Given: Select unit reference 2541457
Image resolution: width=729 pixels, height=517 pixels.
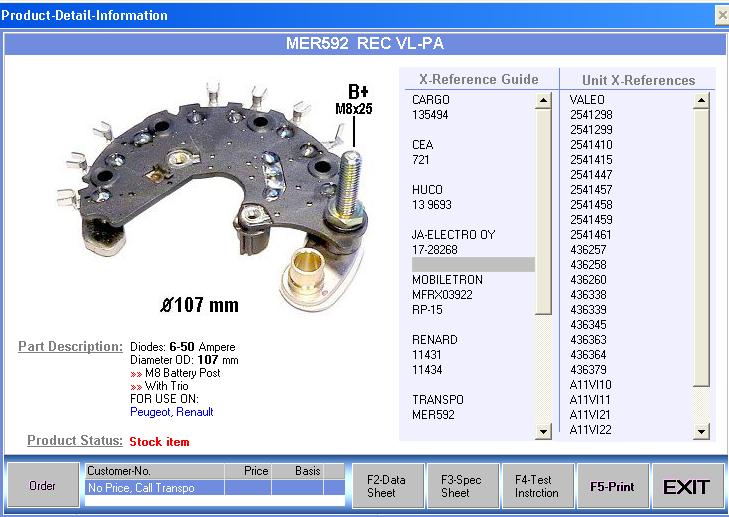Looking at the screenshot, I should [591, 190].
